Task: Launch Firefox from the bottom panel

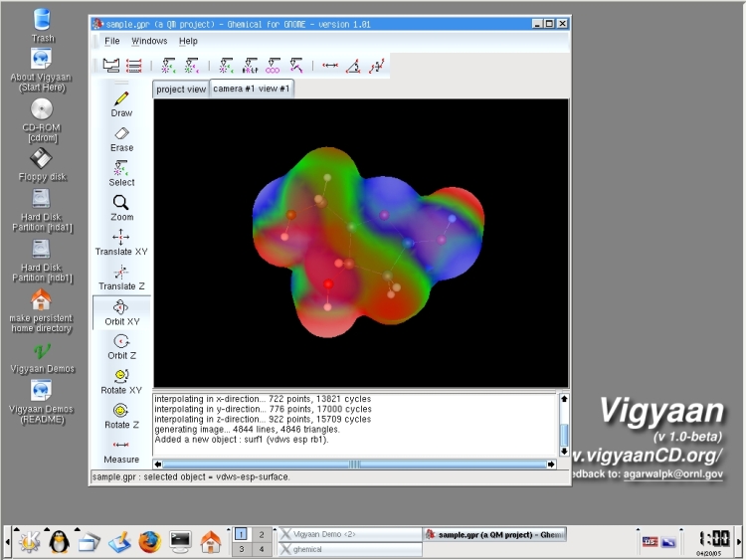Action: 149,542
